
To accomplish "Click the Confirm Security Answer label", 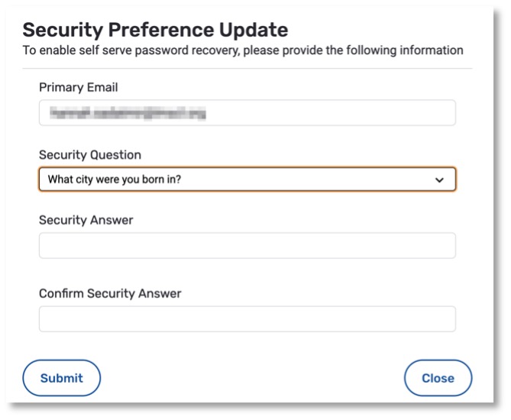I will (110, 293).
